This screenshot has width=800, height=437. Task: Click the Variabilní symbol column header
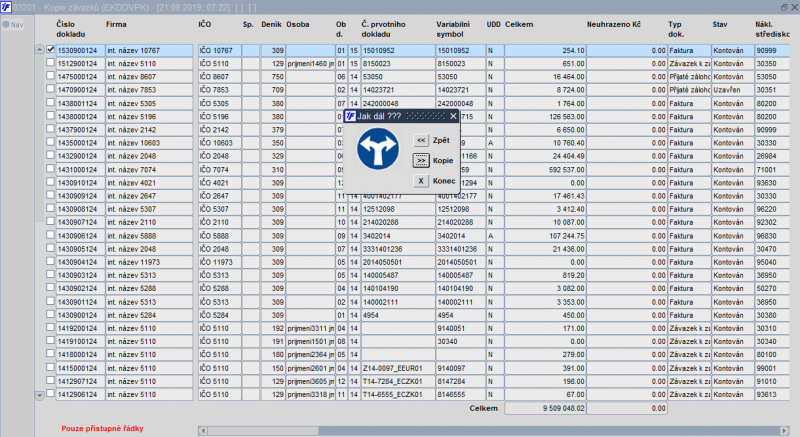click(453, 29)
